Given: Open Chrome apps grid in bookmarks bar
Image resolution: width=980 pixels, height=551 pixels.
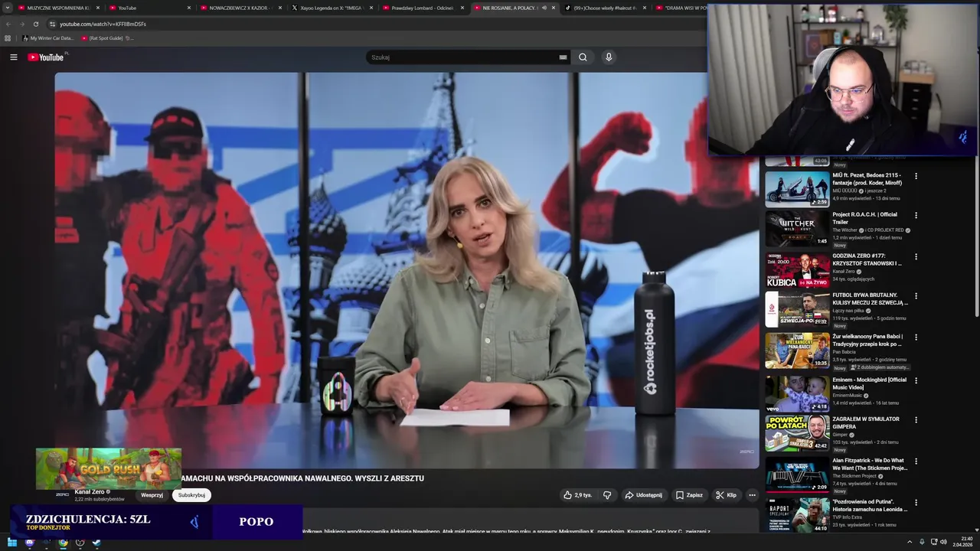Looking at the screenshot, I should coord(8,38).
